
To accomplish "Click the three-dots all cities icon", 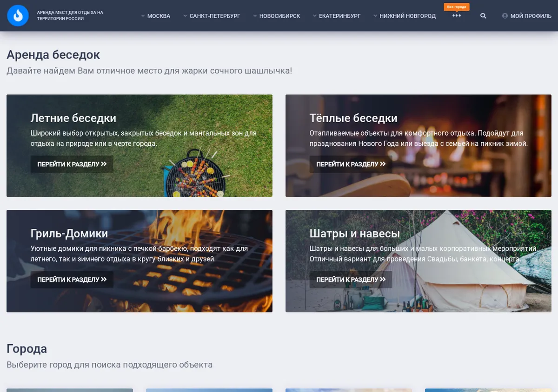I will pos(457,16).
